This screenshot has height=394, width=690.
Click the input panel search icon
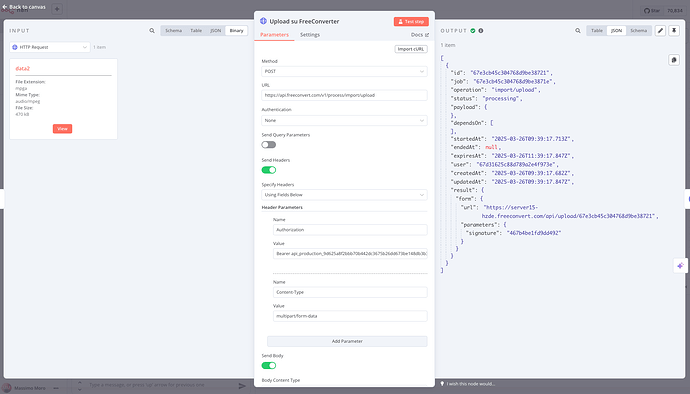152,31
